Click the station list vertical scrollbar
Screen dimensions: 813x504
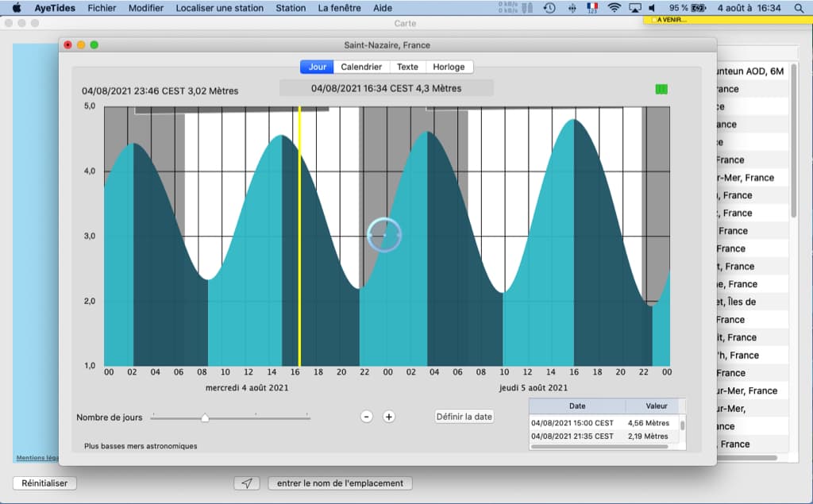pyautogui.click(x=793, y=140)
